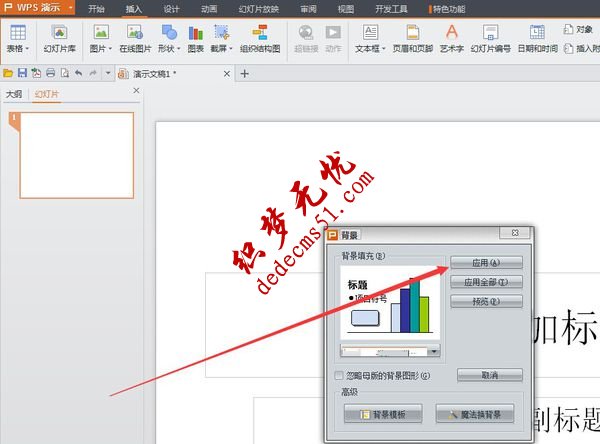The image size is (600, 444).
Task: Redo the last action
Action: pos(93,73)
